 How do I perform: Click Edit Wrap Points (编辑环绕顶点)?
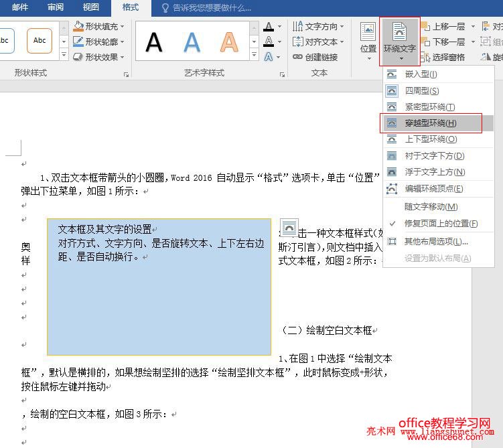(x=438, y=189)
